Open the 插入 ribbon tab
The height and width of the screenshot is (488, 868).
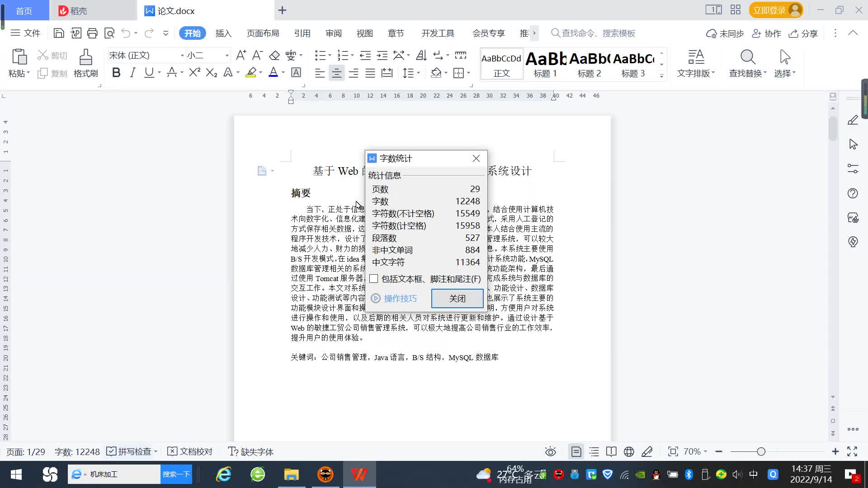click(223, 33)
